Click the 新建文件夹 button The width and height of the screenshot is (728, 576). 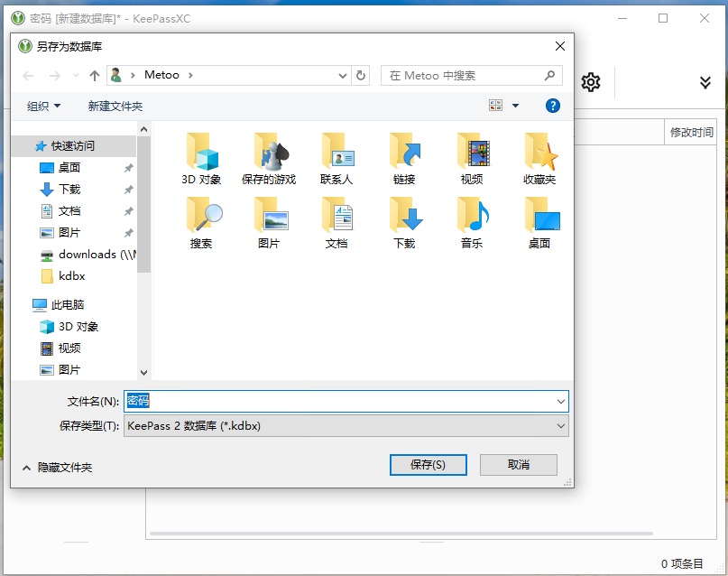(115, 105)
